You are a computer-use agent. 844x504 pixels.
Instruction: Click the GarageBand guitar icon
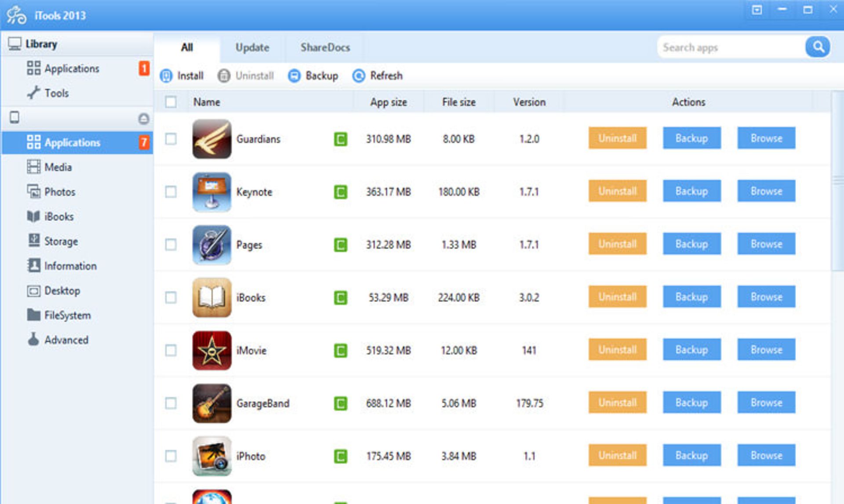pos(211,403)
